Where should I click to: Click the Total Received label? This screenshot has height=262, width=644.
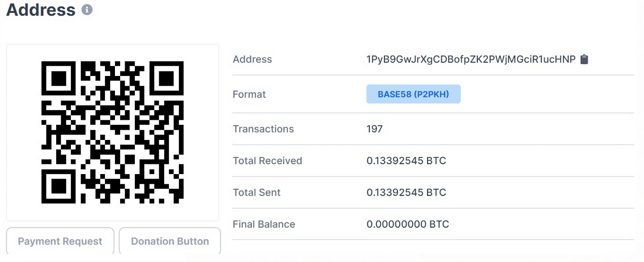(267, 161)
